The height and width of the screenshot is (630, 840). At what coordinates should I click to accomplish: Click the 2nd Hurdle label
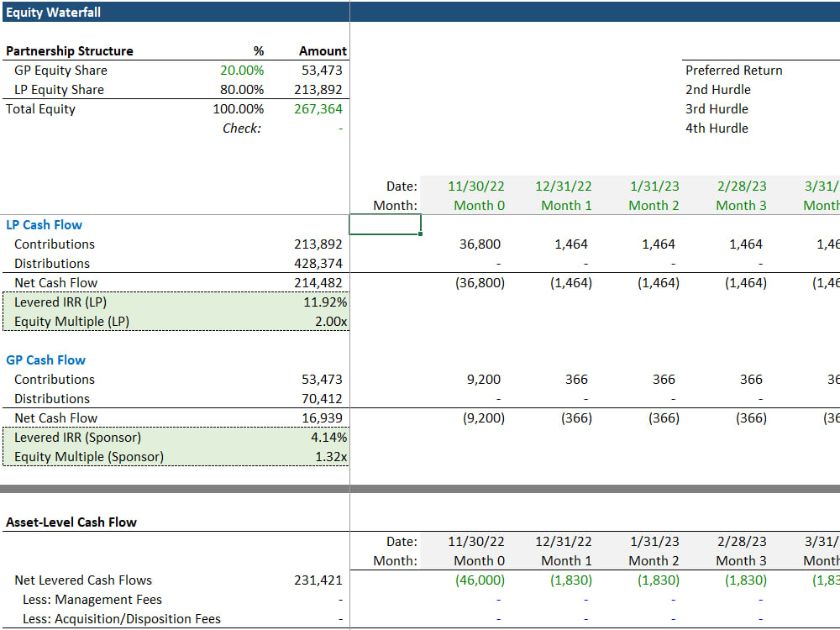pyautogui.click(x=718, y=90)
